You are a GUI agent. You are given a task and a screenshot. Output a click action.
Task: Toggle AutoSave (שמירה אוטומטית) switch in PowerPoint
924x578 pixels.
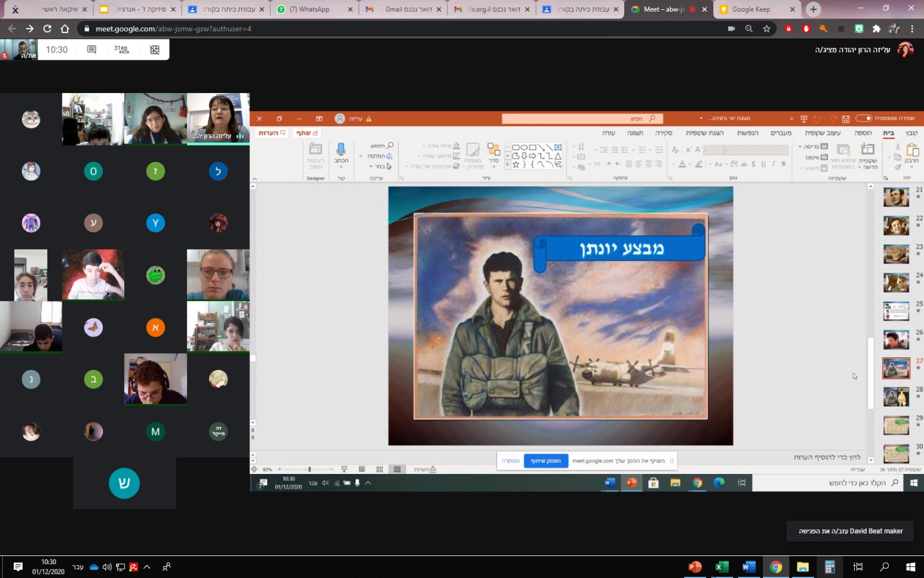click(863, 118)
